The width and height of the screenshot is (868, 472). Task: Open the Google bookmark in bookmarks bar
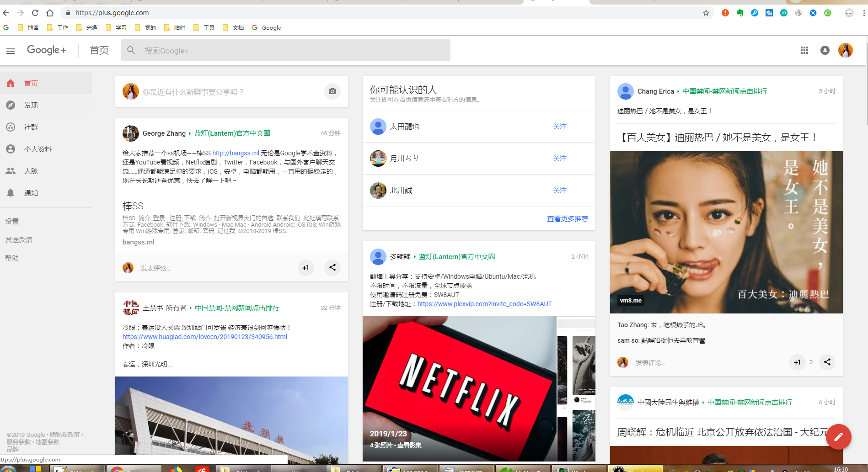tap(267, 28)
